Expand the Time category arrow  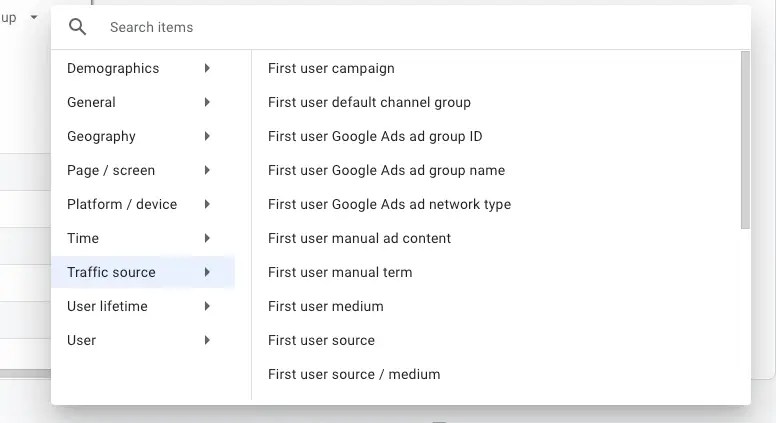pyautogui.click(x=207, y=238)
